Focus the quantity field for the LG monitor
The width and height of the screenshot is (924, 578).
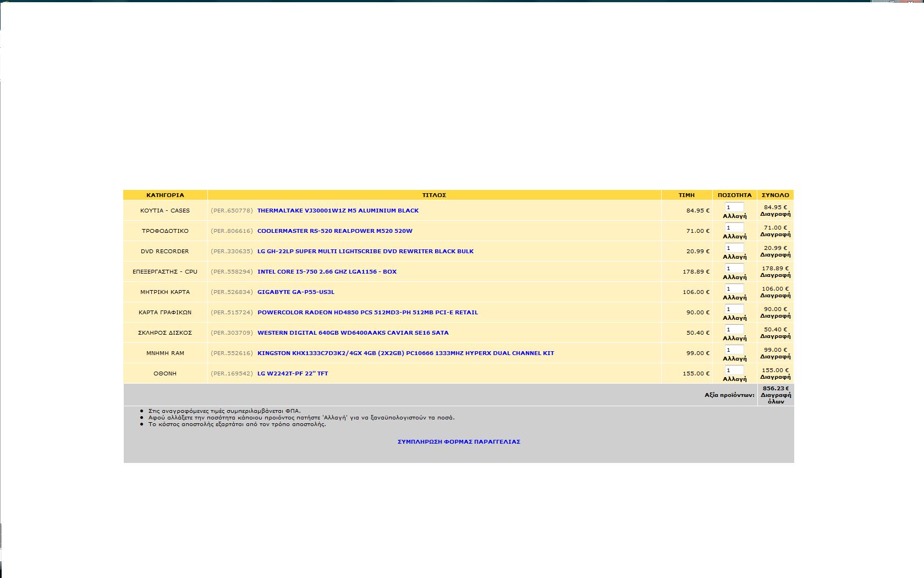(734, 370)
